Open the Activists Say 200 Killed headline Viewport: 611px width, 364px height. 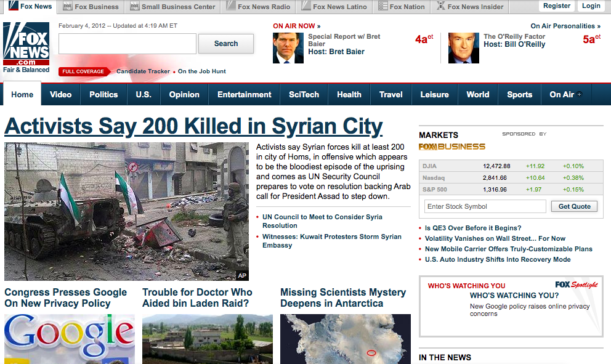pos(193,126)
